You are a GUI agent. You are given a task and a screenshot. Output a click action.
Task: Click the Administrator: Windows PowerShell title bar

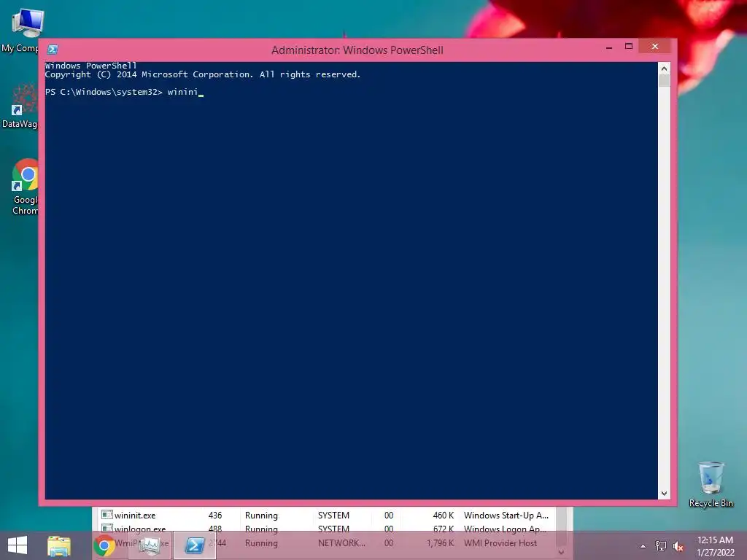(357, 50)
